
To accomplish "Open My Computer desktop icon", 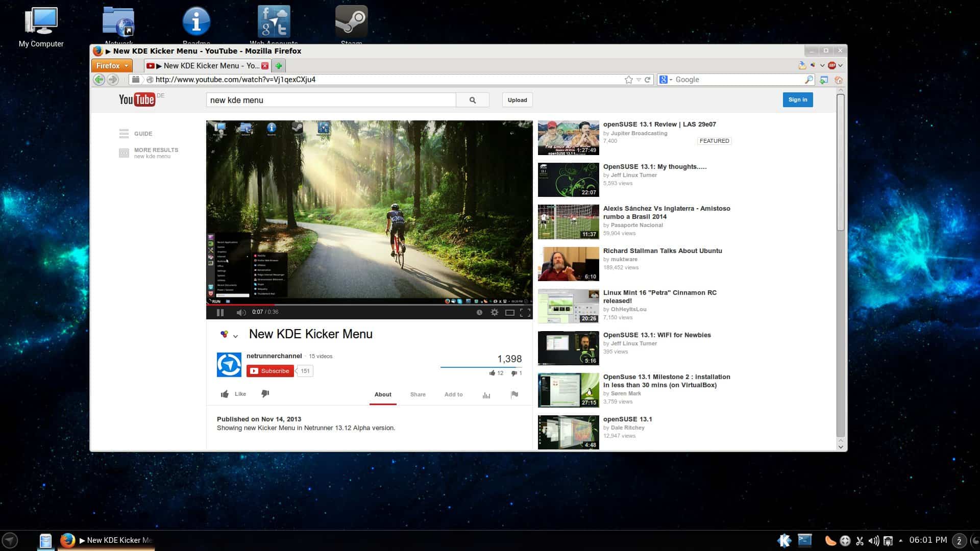I will 41,27.
